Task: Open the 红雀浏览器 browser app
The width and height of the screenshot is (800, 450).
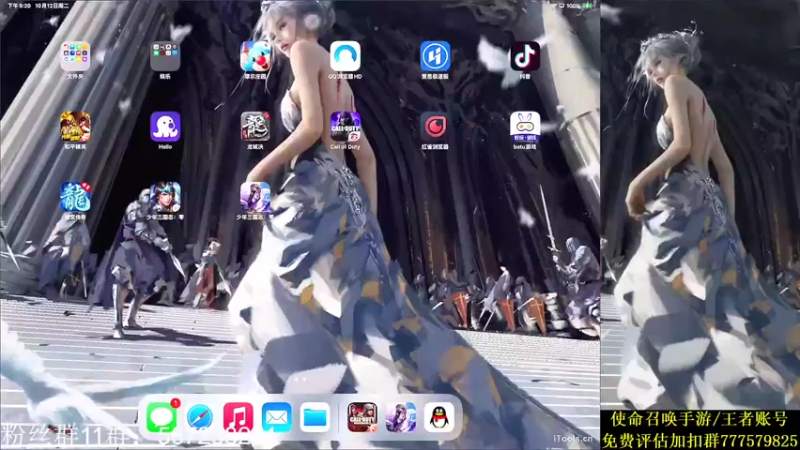Action: 435,127
